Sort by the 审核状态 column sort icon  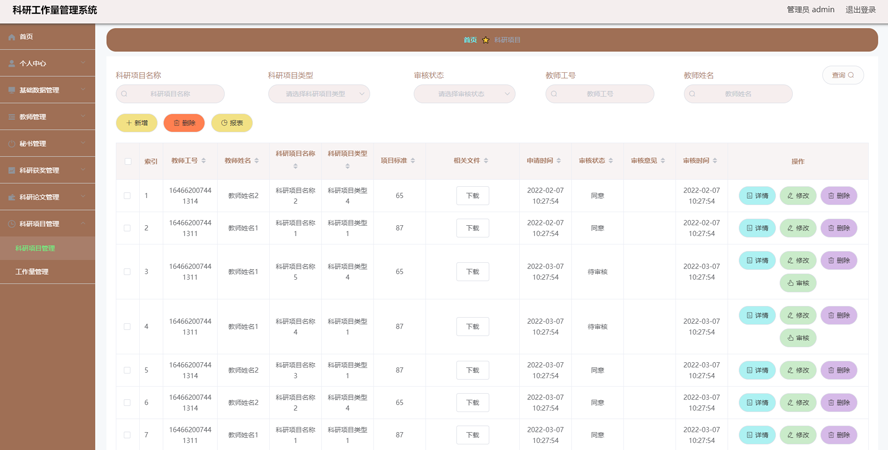[x=611, y=161]
